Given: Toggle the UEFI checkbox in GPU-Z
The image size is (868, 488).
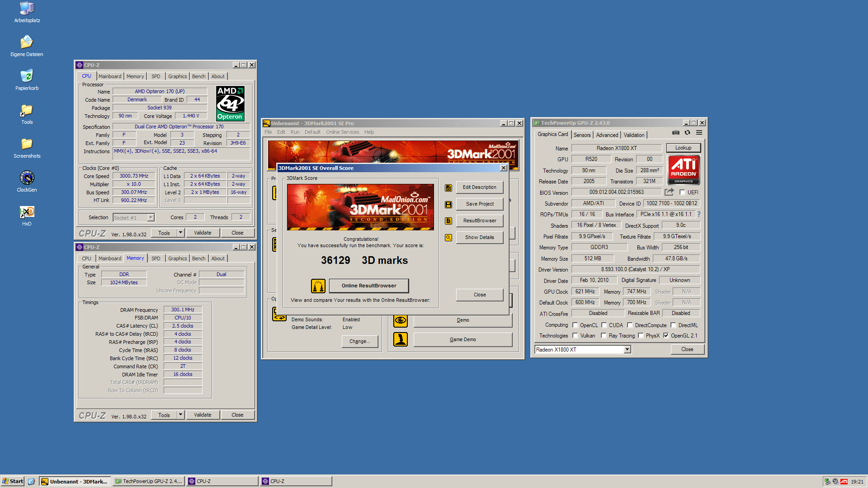Looking at the screenshot, I should click(x=682, y=192).
